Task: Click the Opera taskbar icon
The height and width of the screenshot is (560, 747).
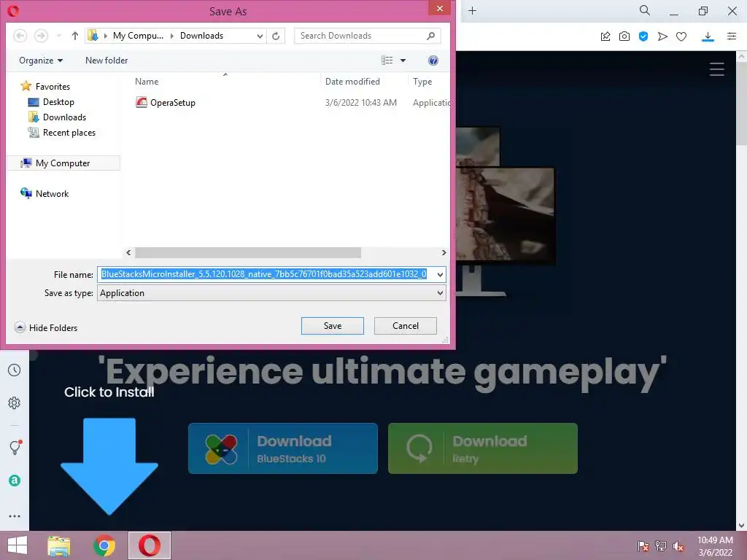Action: pyautogui.click(x=149, y=545)
